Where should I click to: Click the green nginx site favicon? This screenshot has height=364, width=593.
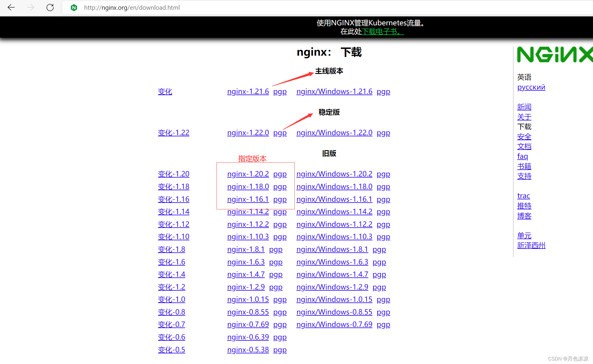74,8
